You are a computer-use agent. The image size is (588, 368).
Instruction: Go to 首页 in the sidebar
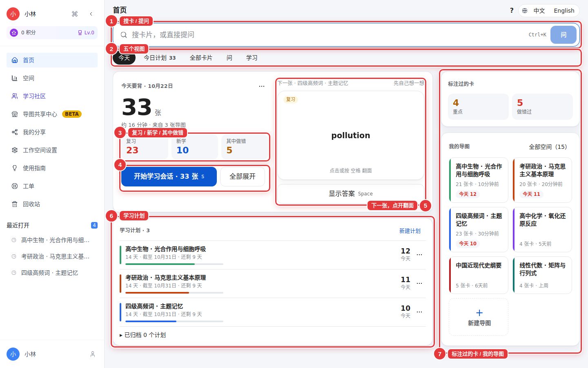(x=52, y=60)
